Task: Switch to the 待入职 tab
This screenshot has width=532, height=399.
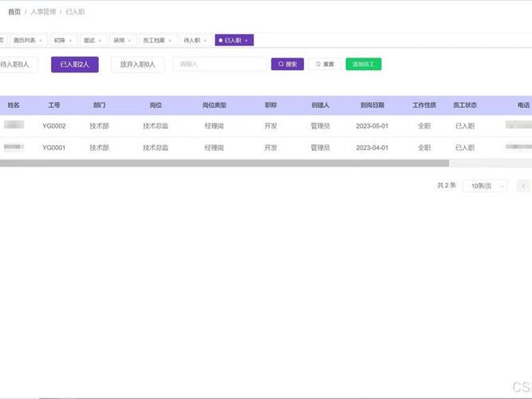Action: coord(196,41)
